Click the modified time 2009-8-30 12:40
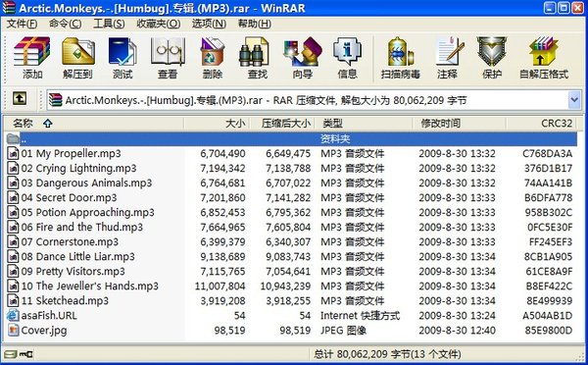This screenshot has height=365, width=588. point(457,331)
